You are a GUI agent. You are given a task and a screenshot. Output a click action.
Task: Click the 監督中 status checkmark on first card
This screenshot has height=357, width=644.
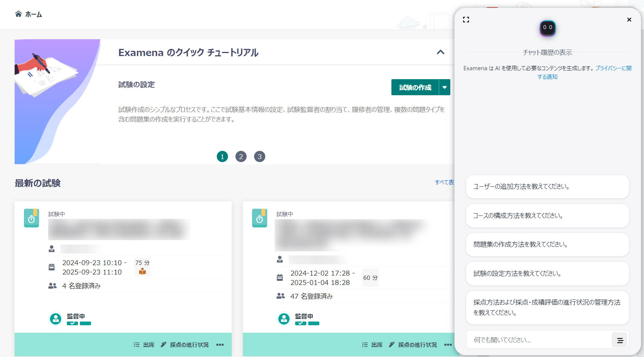click(72, 323)
